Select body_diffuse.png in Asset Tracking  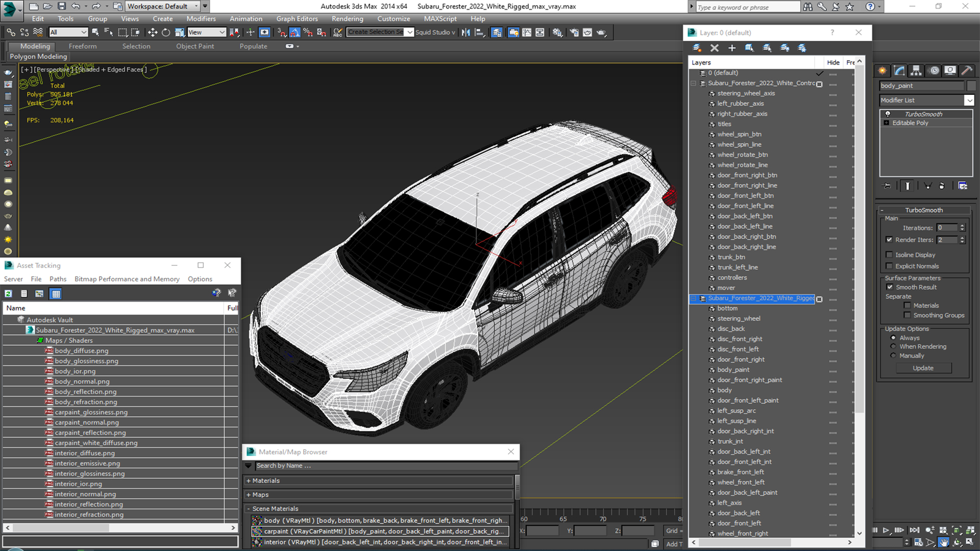pyautogui.click(x=82, y=350)
